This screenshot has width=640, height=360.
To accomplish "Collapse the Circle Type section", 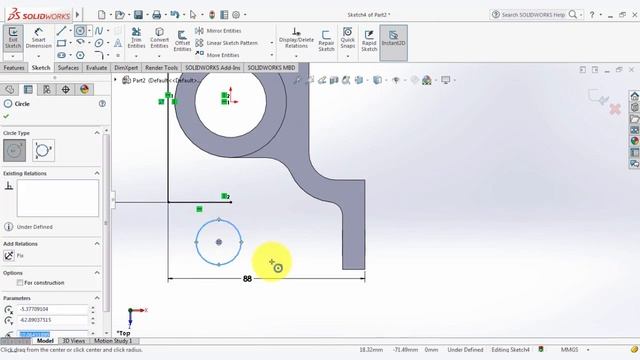I will [97, 133].
